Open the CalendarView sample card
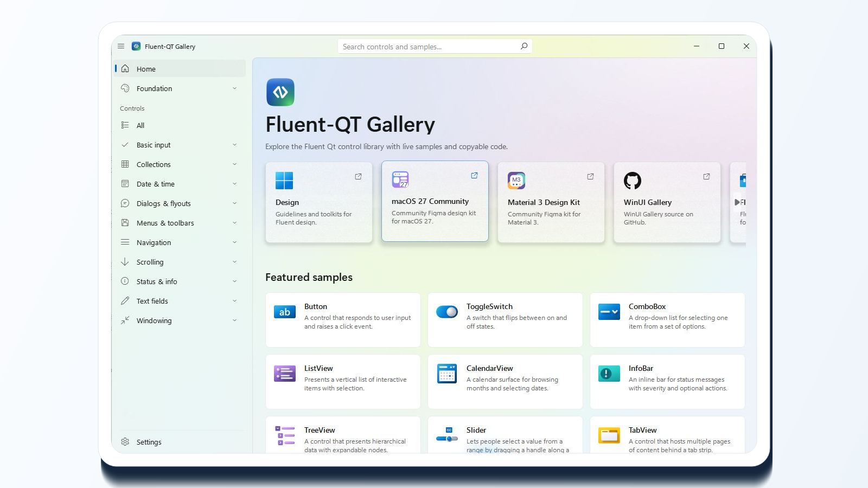Screen dimensions: 868x488 pyautogui.click(x=505, y=382)
